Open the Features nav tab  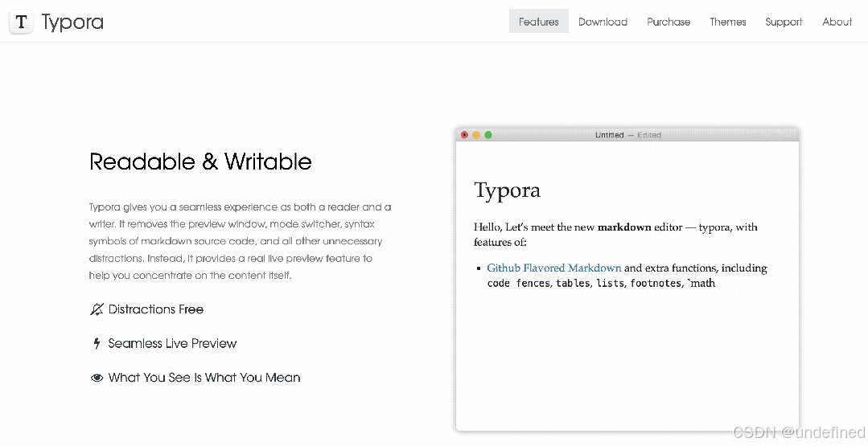coord(539,22)
